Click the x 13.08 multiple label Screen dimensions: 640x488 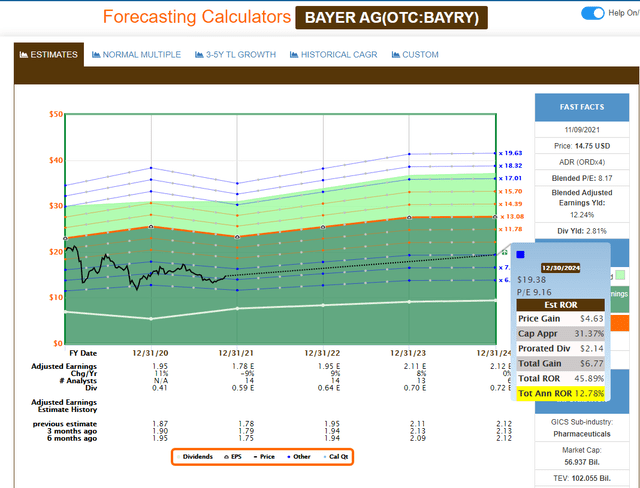[x=512, y=217]
